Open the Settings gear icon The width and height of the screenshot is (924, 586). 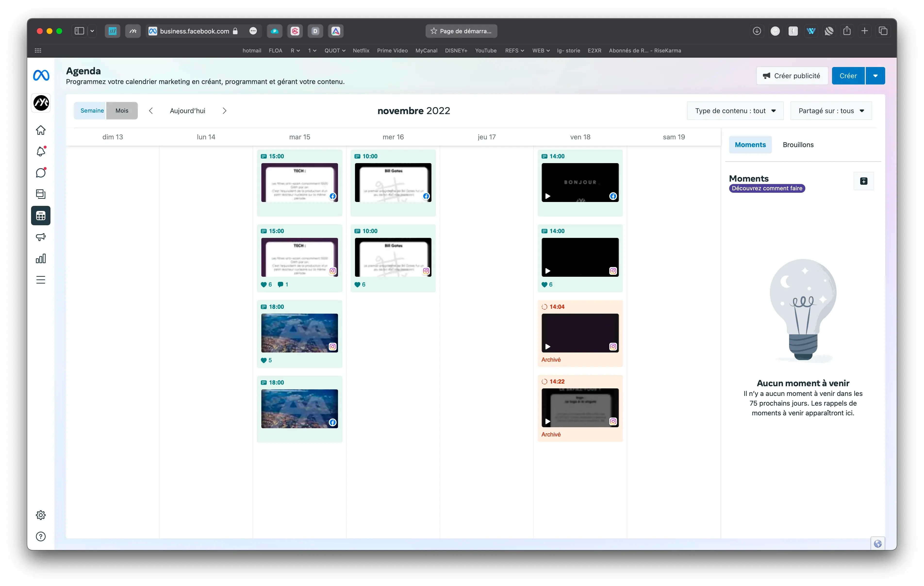click(41, 515)
